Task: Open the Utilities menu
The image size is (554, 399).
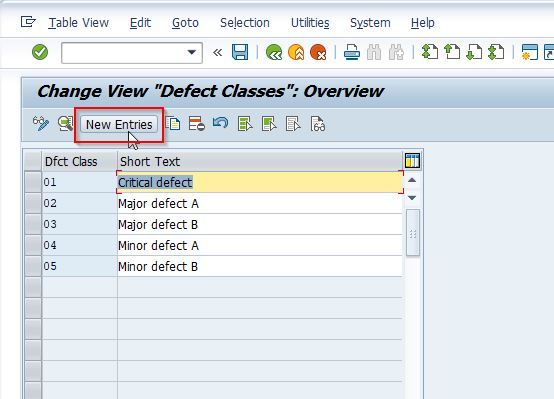Action: pyautogui.click(x=310, y=23)
